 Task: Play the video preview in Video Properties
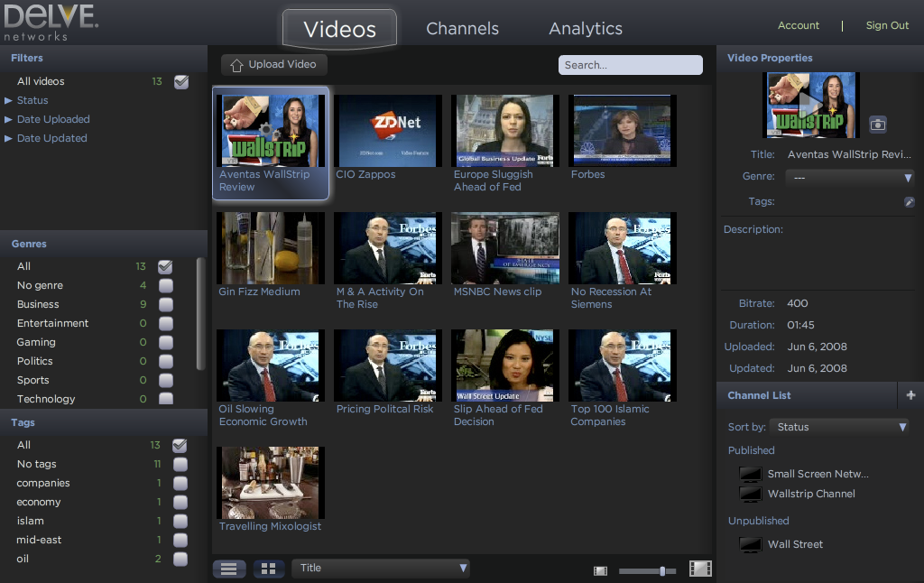[811, 105]
